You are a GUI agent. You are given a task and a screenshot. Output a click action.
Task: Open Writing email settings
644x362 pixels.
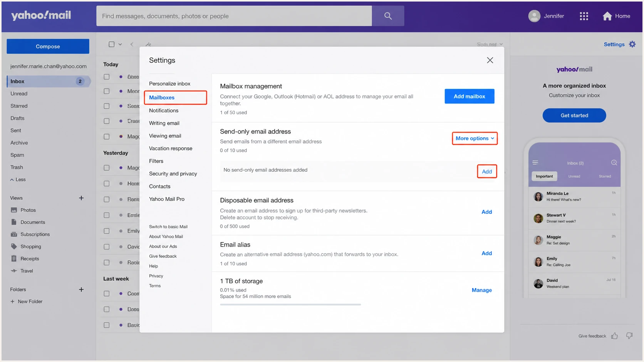(164, 123)
